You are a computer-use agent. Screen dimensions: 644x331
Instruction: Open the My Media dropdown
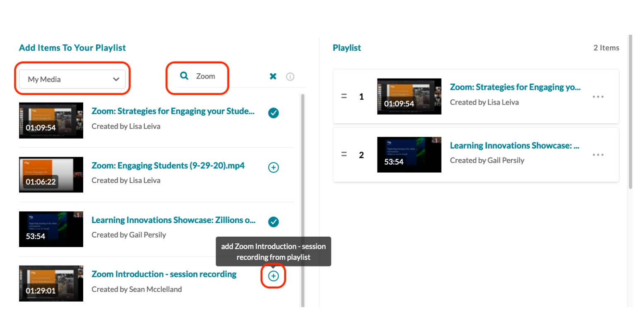pyautogui.click(x=72, y=79)
